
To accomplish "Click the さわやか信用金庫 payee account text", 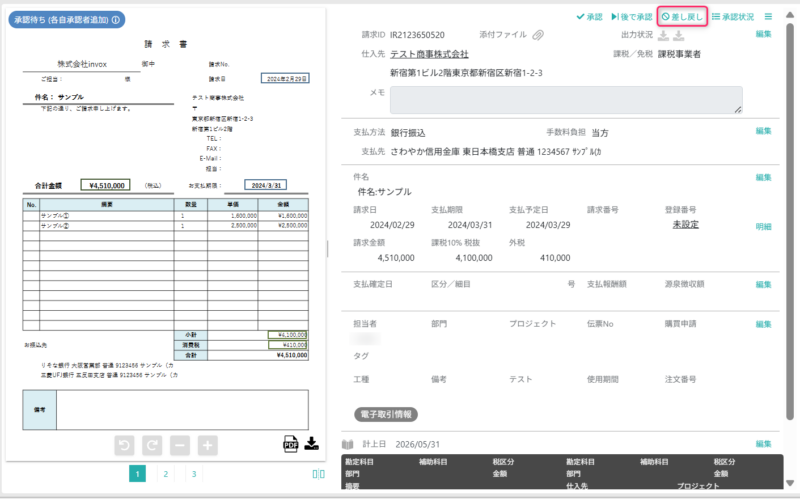I will (x=496, y=152).
